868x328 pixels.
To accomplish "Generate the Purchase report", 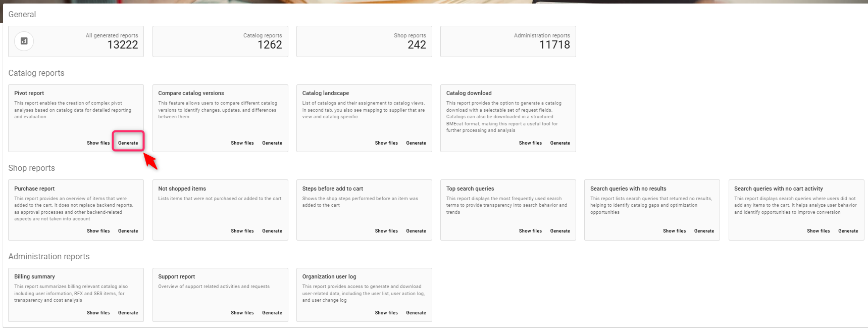I will 128,231.
